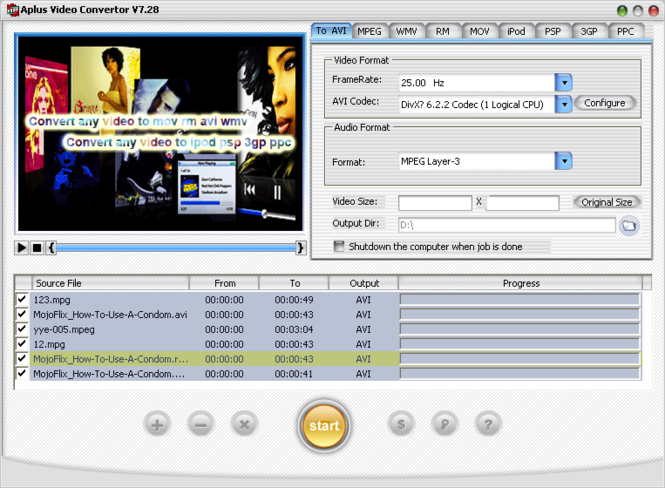
Task: Click the 00:00:41 end time cell
Action: [293, 374]
